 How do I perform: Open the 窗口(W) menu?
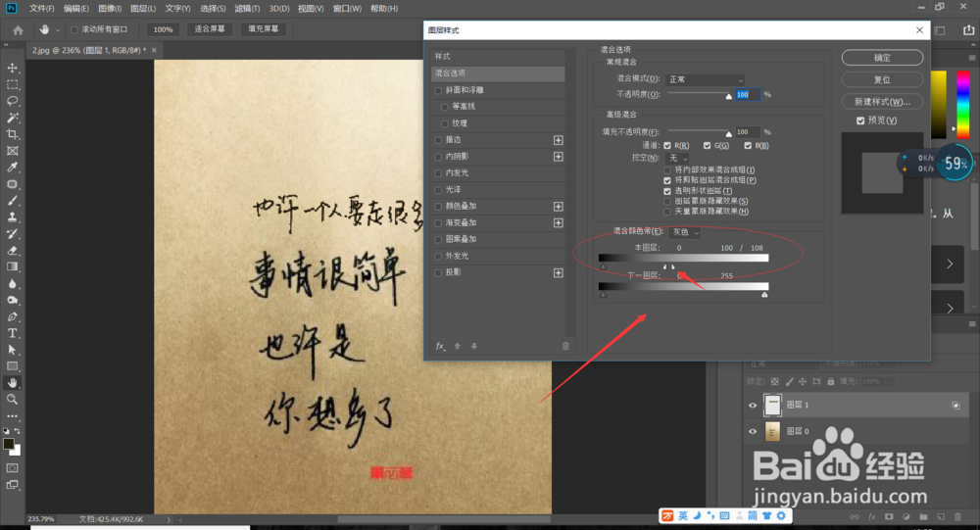point(347,8)
